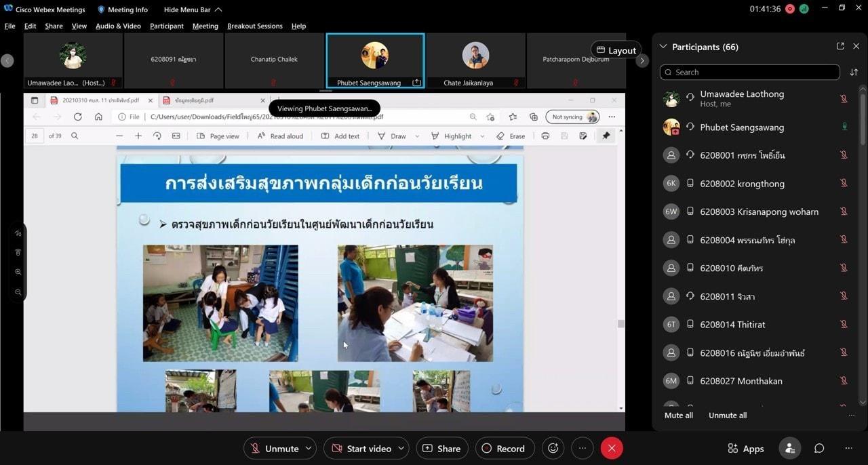Zoom in using left floating bar
868x465 pixels.
18,272
